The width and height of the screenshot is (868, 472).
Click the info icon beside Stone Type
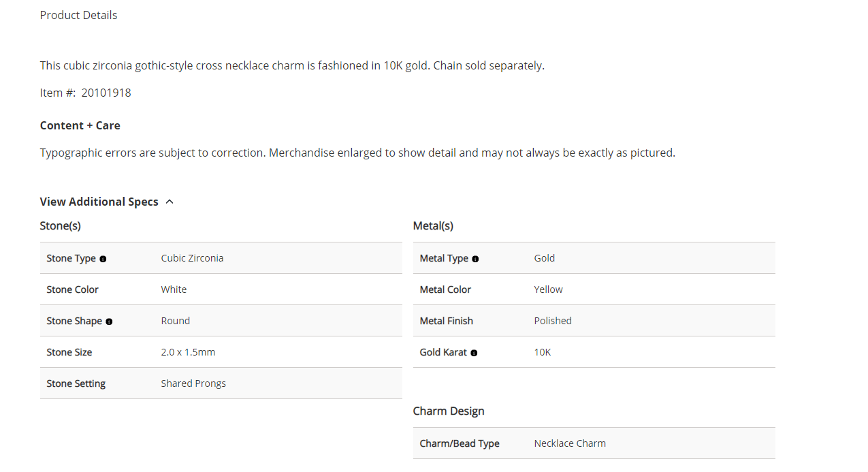click(103, 259)
